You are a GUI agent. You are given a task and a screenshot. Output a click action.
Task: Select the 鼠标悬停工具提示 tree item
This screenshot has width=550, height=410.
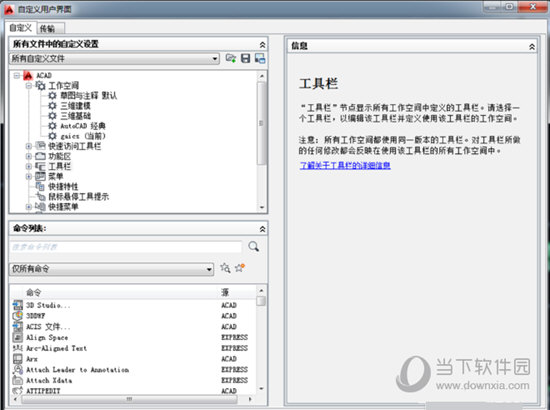coord(78,197)
